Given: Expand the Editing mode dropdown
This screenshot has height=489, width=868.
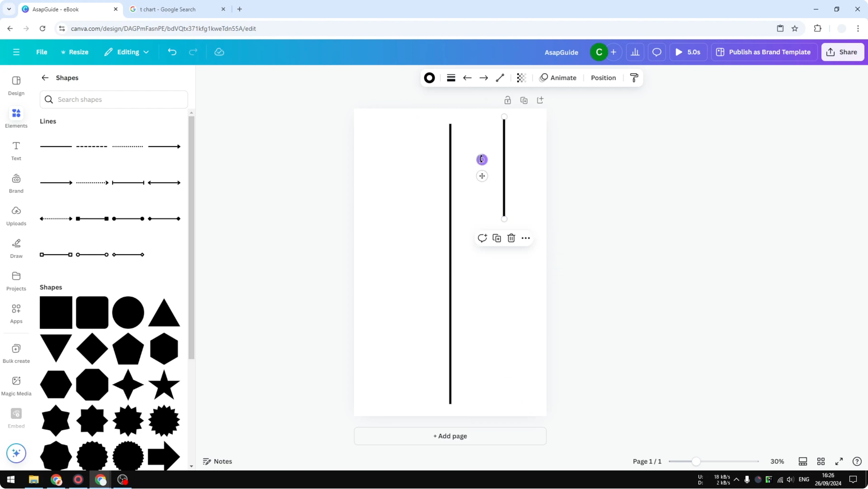Looking at the screenshot, I should coord(127,52).
